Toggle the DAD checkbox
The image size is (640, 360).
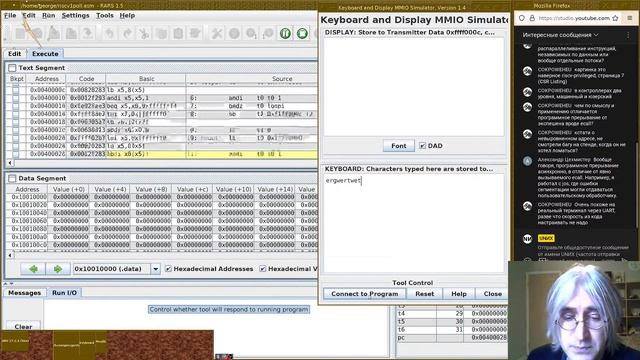tap(422, 146)
